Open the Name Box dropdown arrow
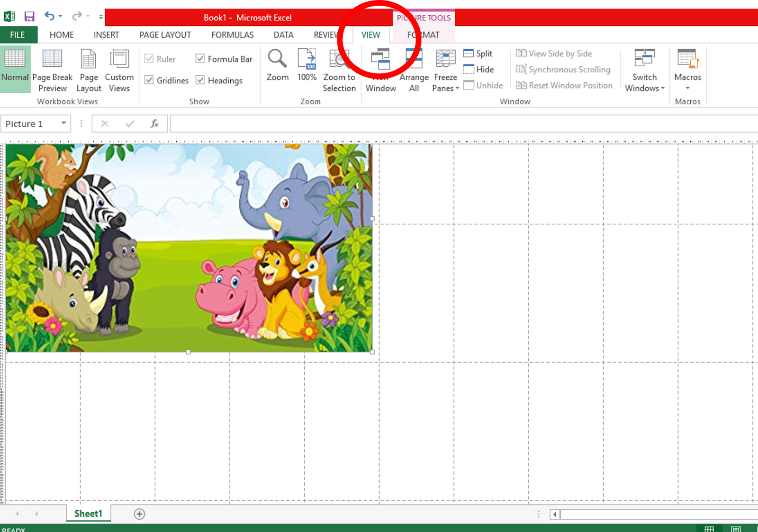The height and width of the screenshot is (532, 758). tap(63, 123)
